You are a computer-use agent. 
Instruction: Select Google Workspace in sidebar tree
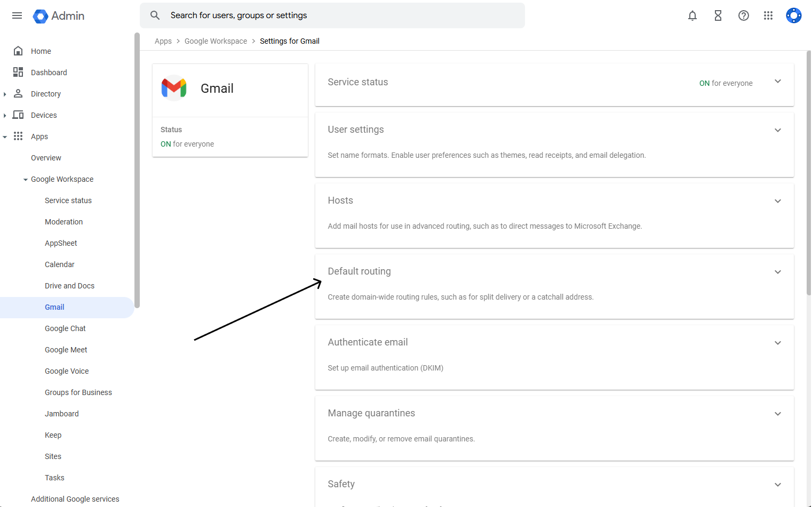click(x=62, y=179)
